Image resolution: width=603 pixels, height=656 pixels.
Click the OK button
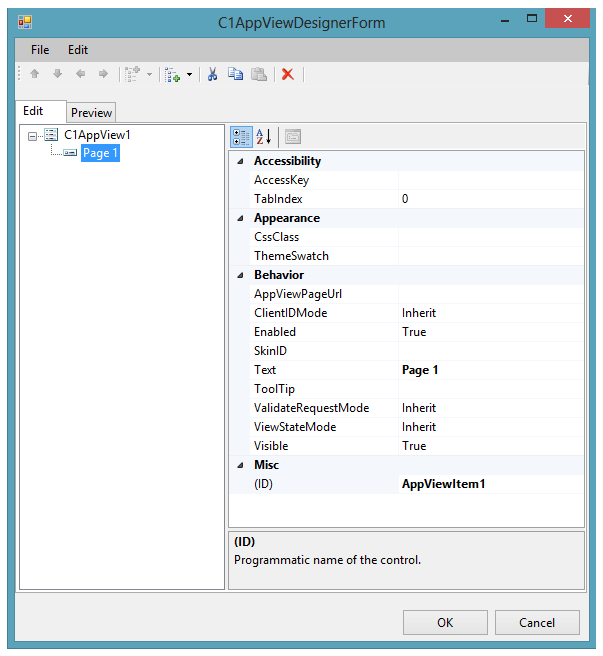[x=445, y=623]
